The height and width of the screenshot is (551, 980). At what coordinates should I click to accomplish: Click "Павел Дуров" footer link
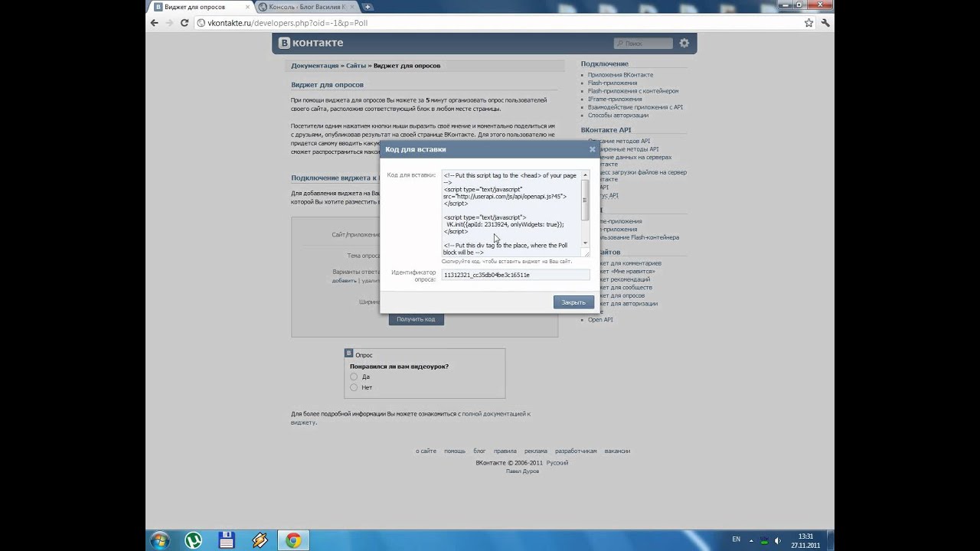pos(522,471)
